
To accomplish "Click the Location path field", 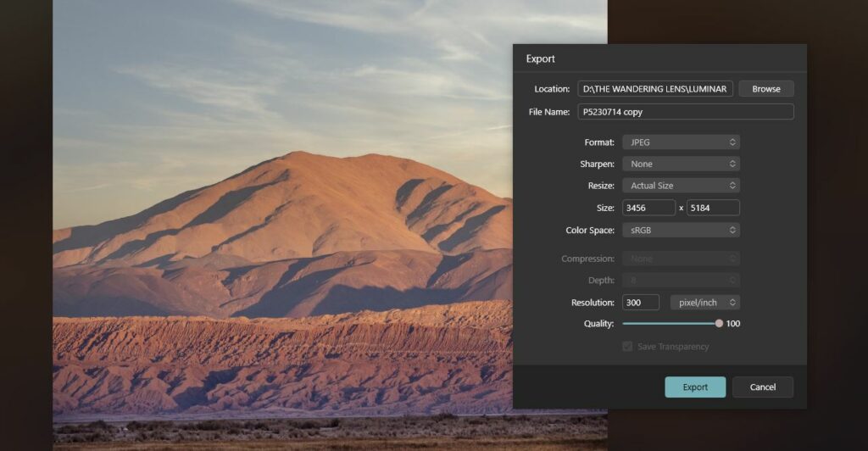I will 655,88.
